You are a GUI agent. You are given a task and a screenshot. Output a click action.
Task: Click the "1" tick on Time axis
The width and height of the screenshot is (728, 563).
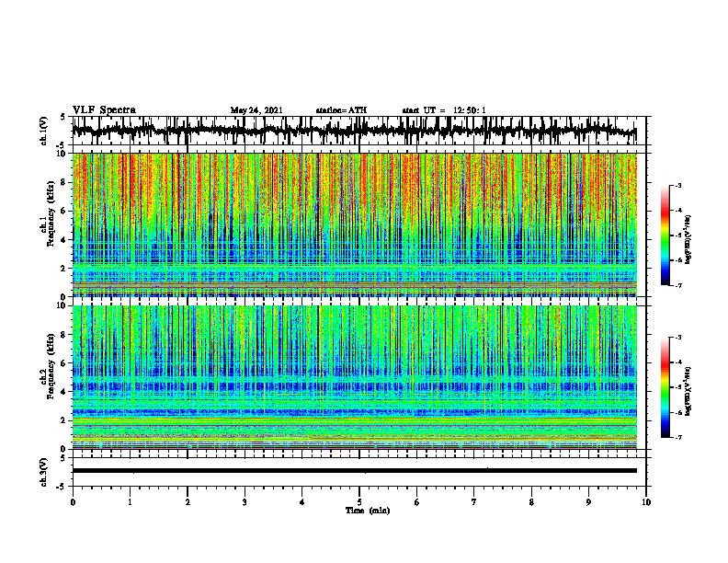point(130,502)
